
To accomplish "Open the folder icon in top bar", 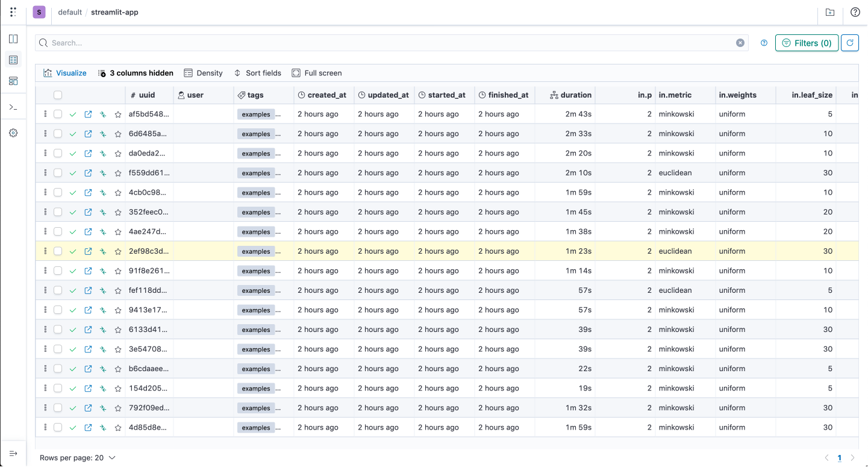I will 830,12.
